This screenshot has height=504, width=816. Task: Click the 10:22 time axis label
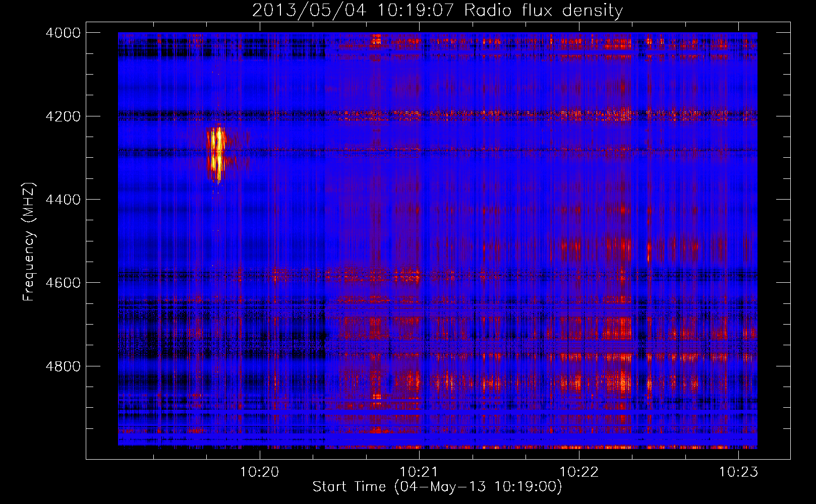click(579, 472)
